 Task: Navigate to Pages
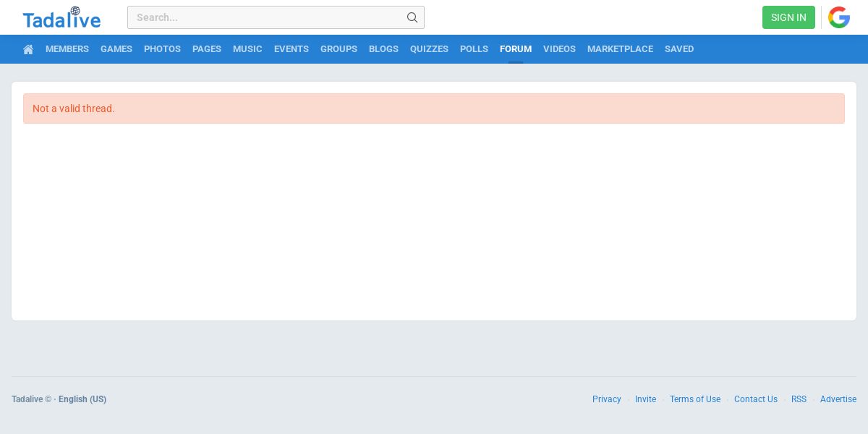[x=207, y=49]
